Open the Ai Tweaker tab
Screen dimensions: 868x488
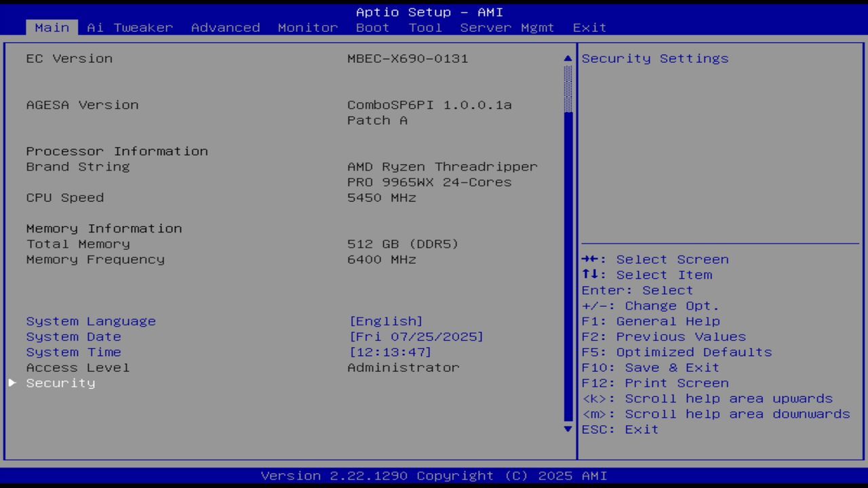pos(130,28)
